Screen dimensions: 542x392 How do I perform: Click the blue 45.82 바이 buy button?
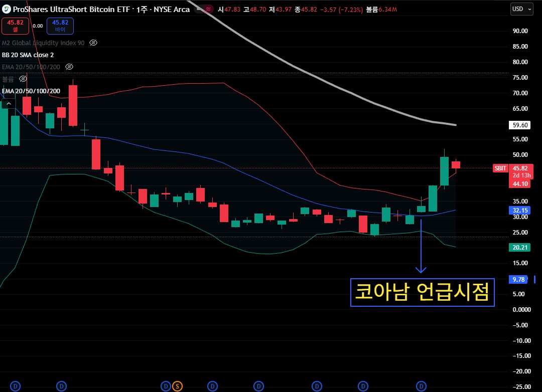click(x=60, y=26)
